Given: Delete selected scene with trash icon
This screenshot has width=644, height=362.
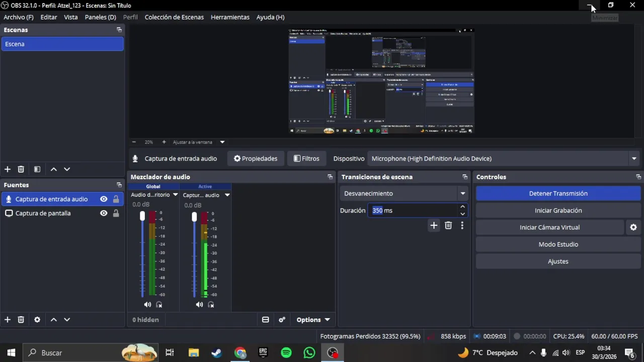Looking at the screenshot, I should click(21, 169).
